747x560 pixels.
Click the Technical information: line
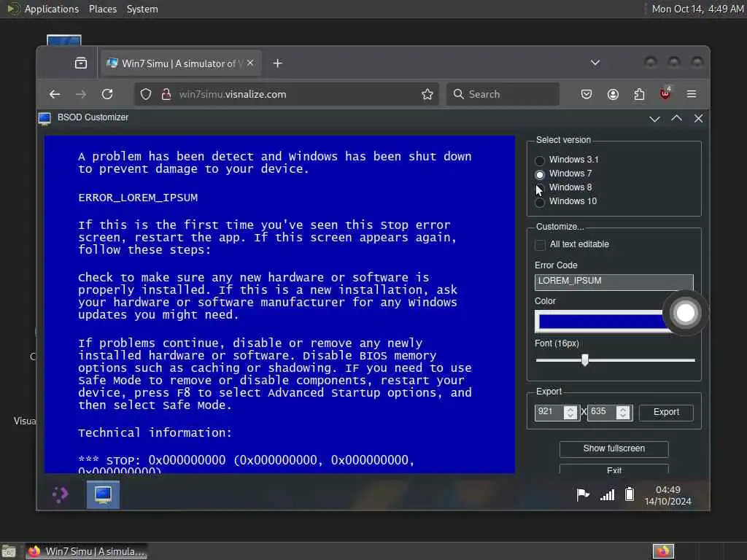tap(155, 433)
